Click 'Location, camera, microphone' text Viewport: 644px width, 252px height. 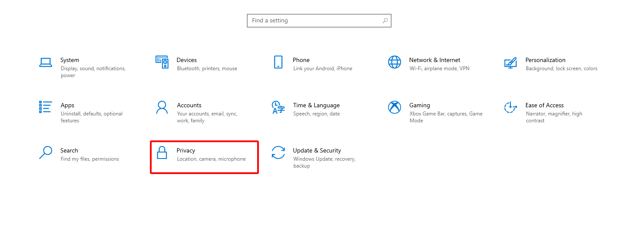(212, 159)
